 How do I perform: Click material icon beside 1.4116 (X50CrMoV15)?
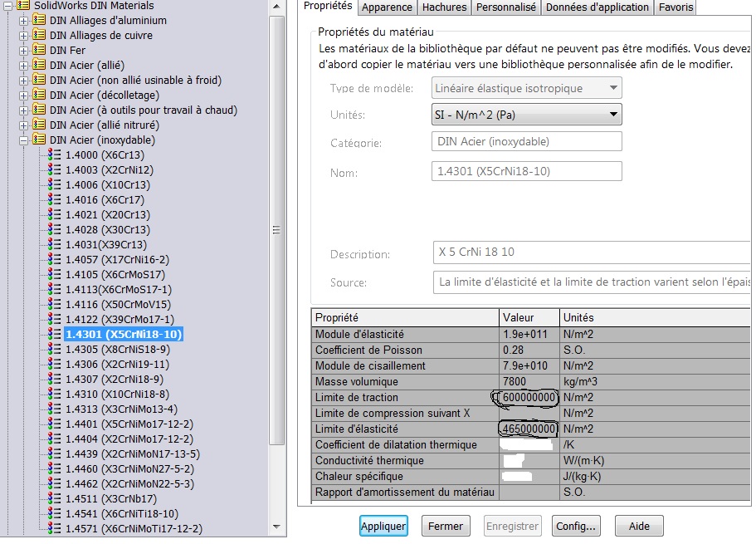(55, 305)
